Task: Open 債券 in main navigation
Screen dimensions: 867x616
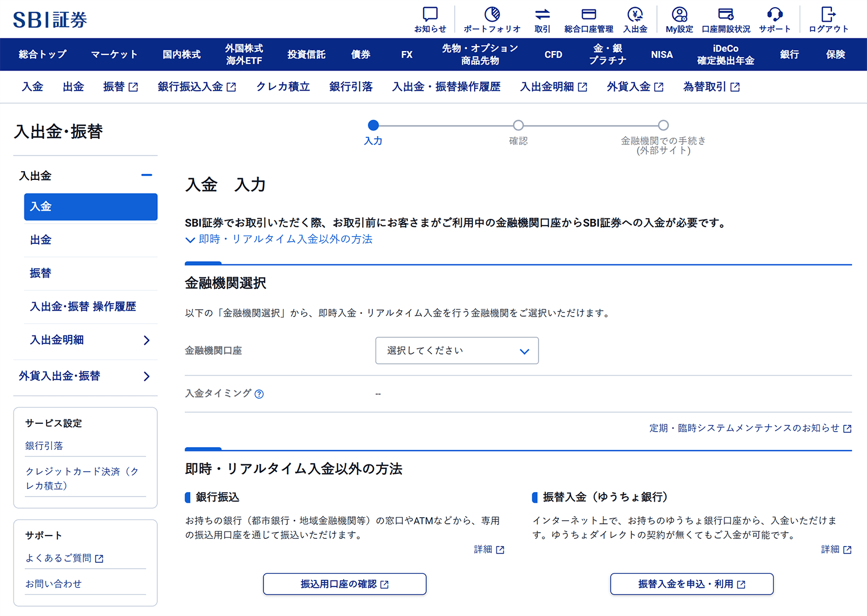Action: (361, 54)
